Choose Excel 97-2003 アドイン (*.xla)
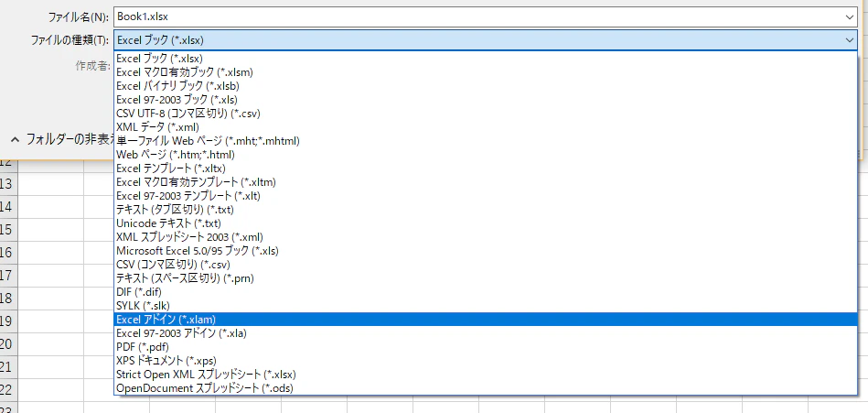 (486, 333)
